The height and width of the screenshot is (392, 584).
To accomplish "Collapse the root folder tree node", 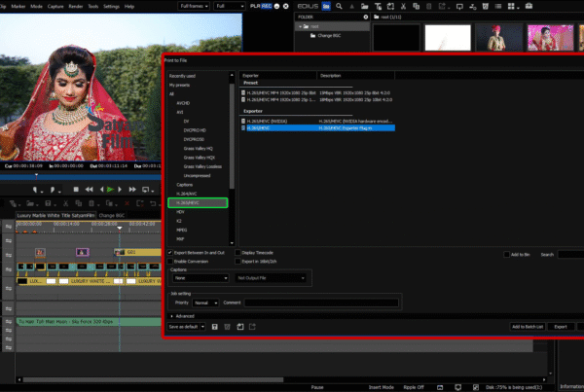I will 300,26.
